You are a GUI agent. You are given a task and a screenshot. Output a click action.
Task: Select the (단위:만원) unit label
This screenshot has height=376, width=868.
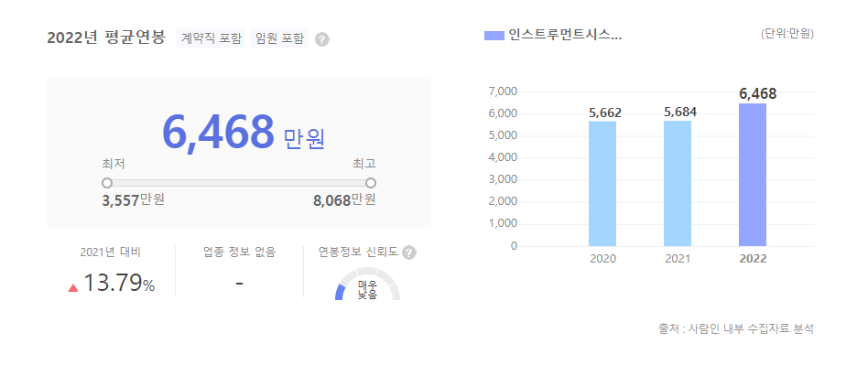tap(787, 33)
